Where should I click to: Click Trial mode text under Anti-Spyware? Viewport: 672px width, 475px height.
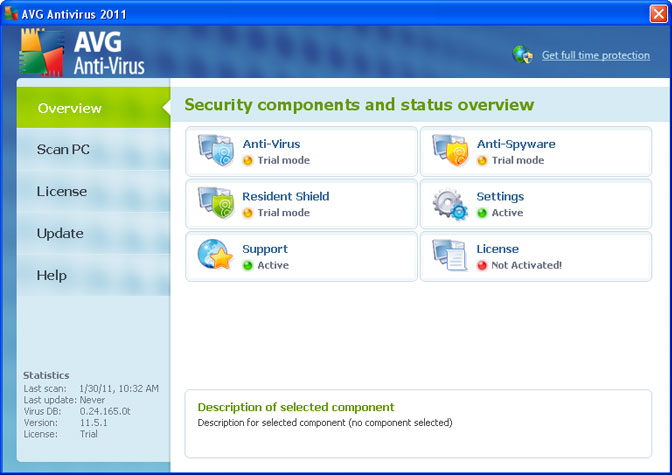pos(518,160)
